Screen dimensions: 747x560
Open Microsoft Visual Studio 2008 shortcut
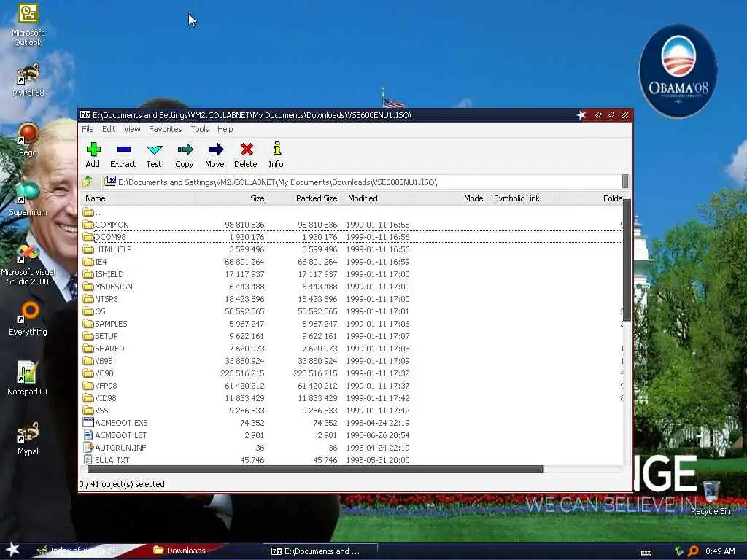pyautogui.click(x=28, y=265)
